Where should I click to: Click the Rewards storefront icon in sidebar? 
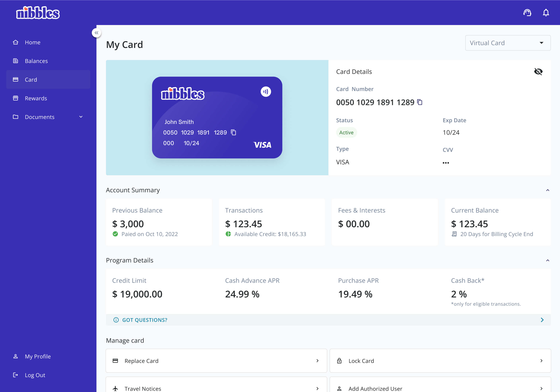click(16, 98)
